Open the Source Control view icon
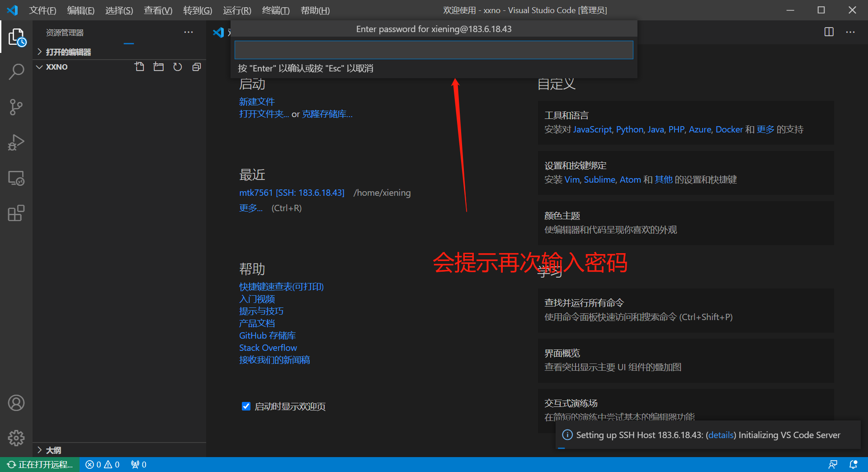 [16, 107]
